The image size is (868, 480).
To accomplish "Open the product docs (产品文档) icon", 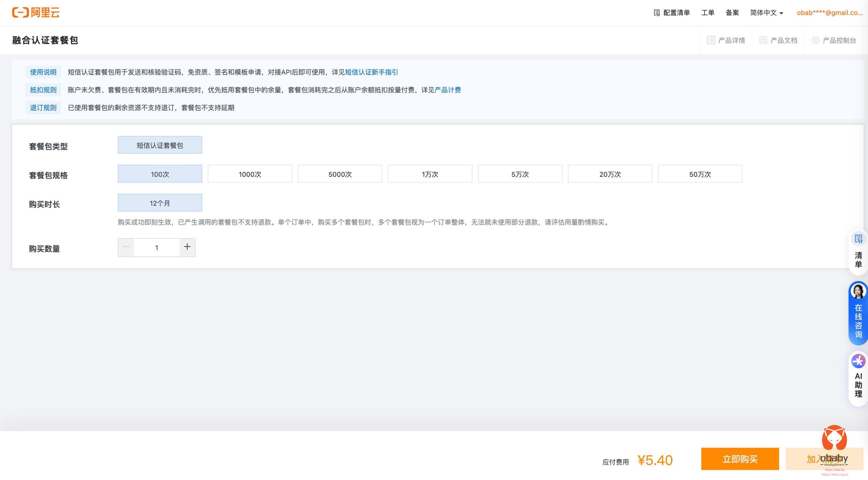I will 763,40.
